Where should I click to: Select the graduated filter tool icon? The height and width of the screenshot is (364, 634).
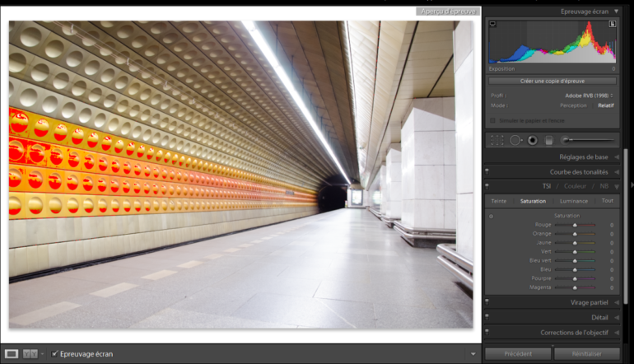pos(548,140)
